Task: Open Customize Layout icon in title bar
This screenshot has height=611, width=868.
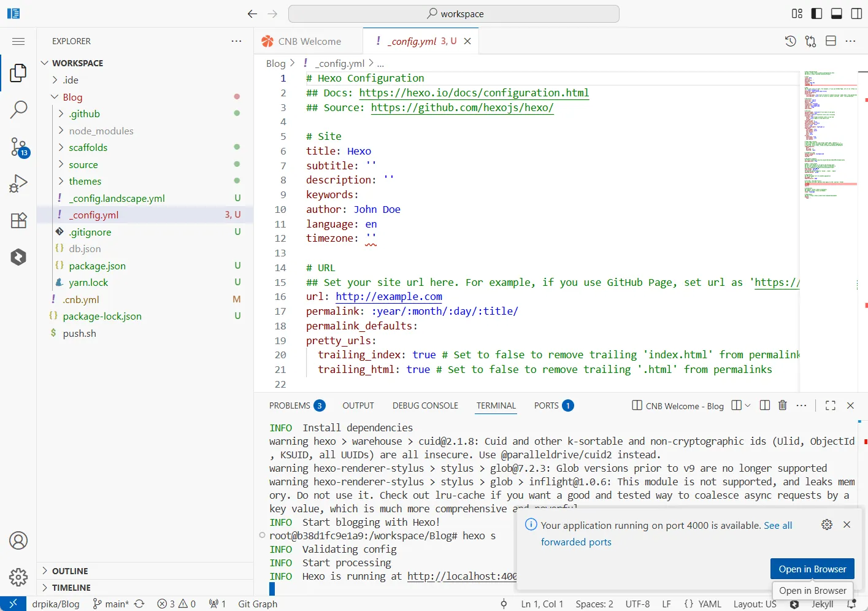Action: tap(797, 13)
